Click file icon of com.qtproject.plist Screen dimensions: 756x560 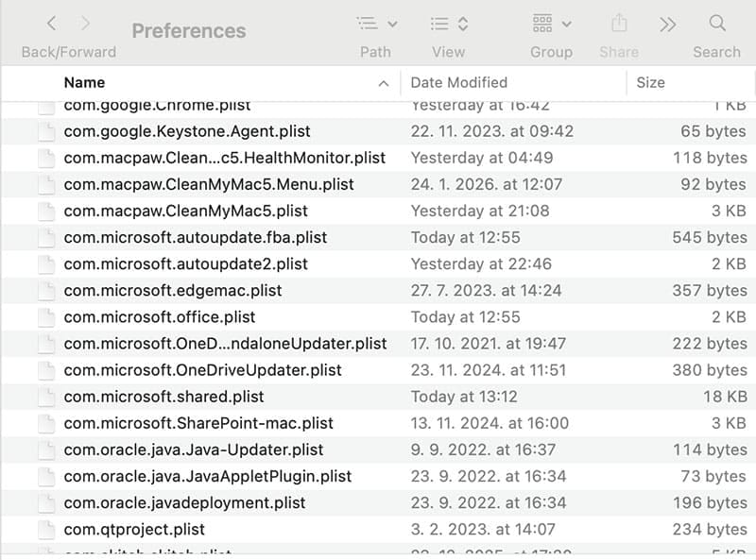(x=46, y=529)
